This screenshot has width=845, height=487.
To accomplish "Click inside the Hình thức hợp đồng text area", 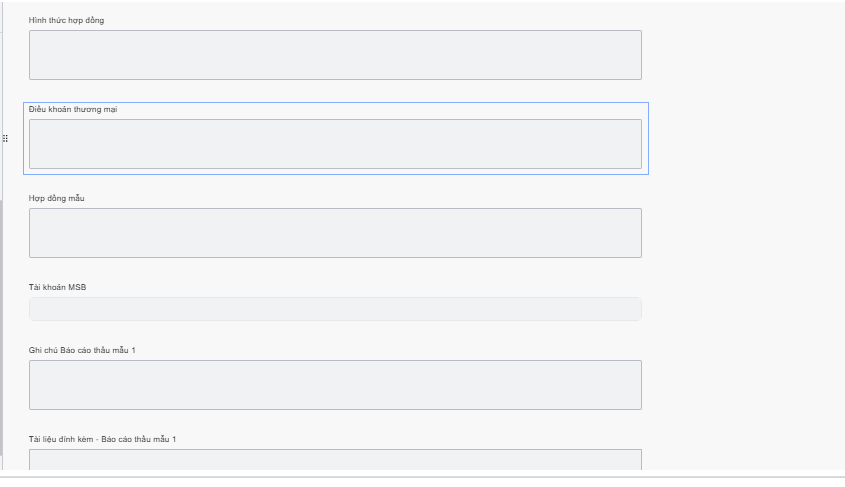I will pyautogui.click(x=335, y=55).
